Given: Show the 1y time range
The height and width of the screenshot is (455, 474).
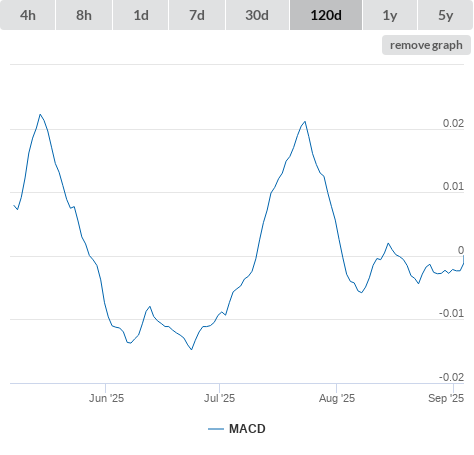Looking at the screenshot, I should point(390,15).
